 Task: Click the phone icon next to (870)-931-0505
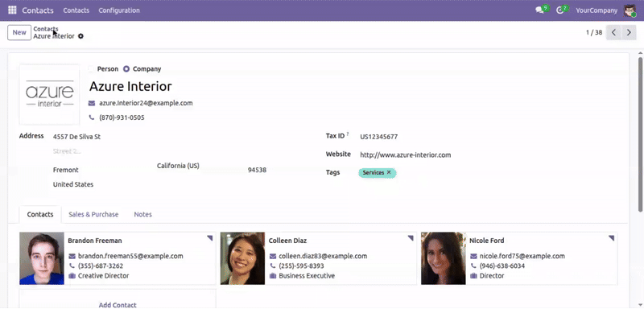(x=92, y=117)
